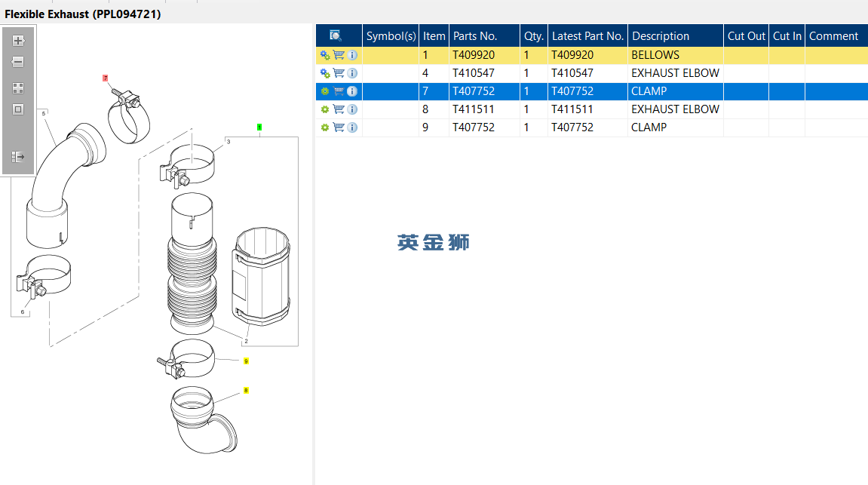Select Parts No. T407752 in item 7 row
The width and height of the screenshot is (868, 485).
pyautogui.click(x=484, y=91)
